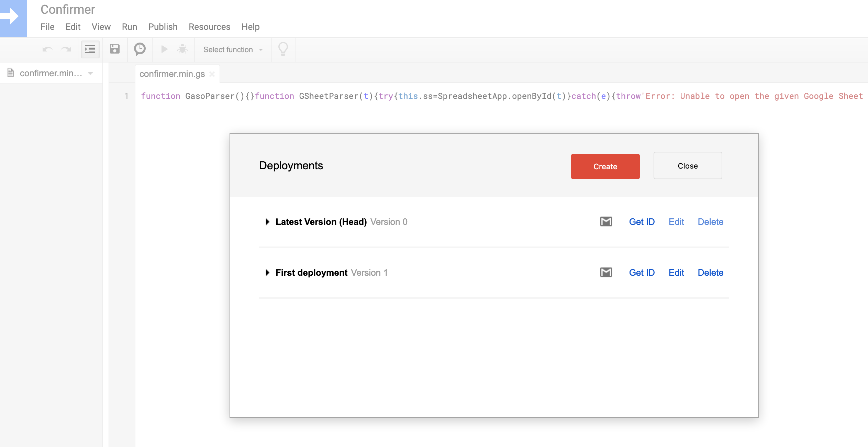This screenshot has width=868, height=447.
Task: Click Gmail icon for Latest Version
Action: [x=606, y=222]
